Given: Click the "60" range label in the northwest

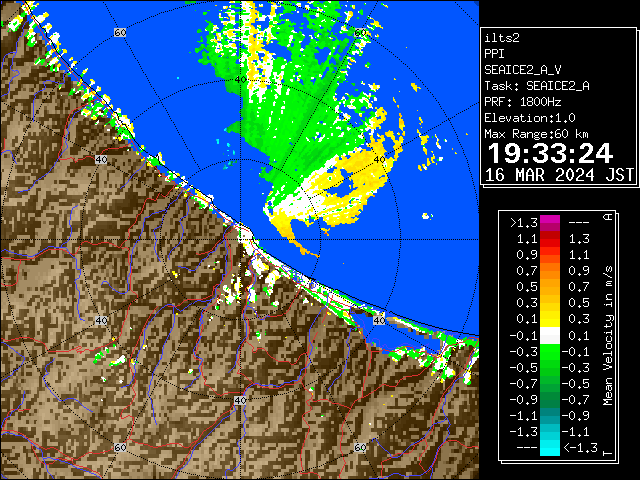Looking at the screenshot, I should pos(120,32).
